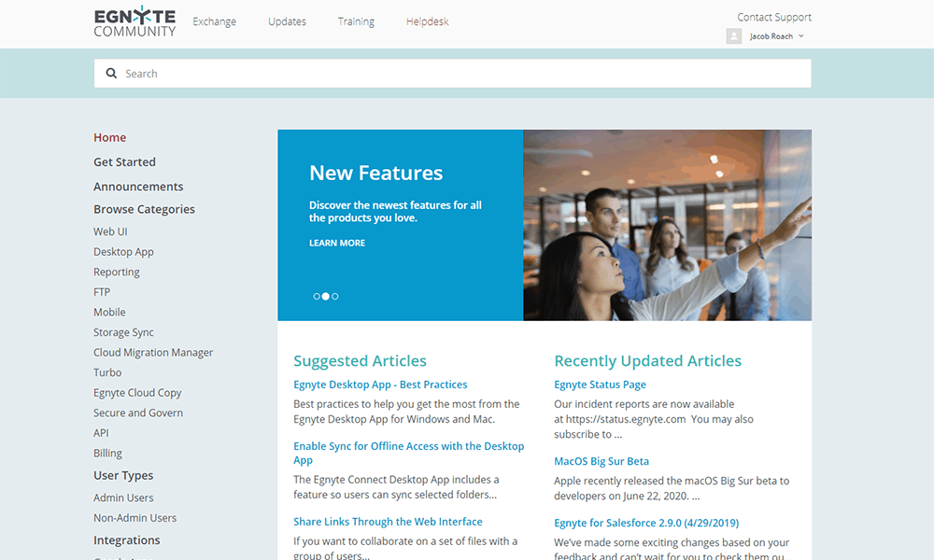Open the Egnyte Status Page article
The height and width of the screenshot is (560, 934).
tap(600, 385)
